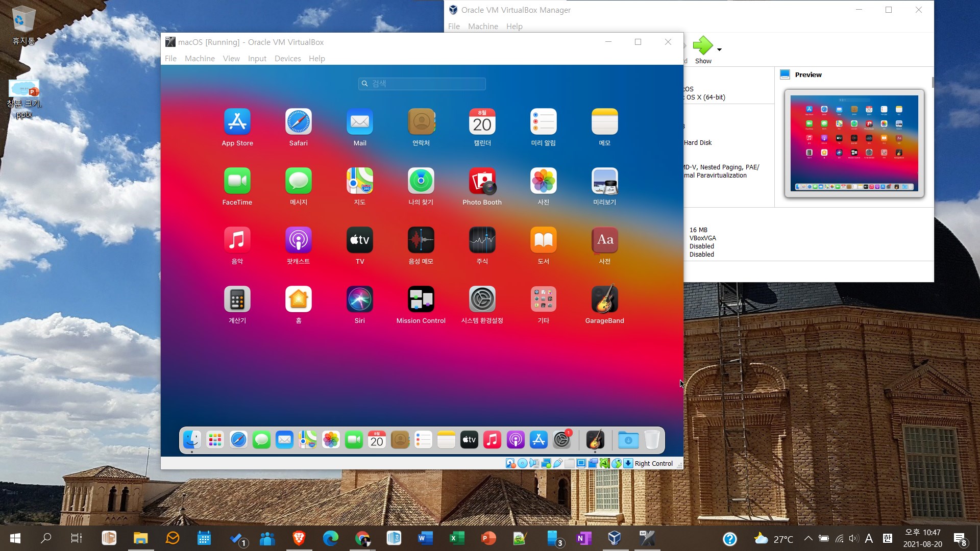This screenshot has width=980, height=551.
Task: Expand the Show button dropdown arrow
Action: [719, 49]
